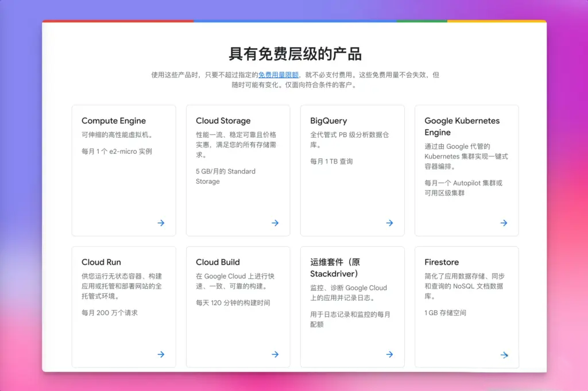Follow the Firestore card arrow

pos(504,355)
